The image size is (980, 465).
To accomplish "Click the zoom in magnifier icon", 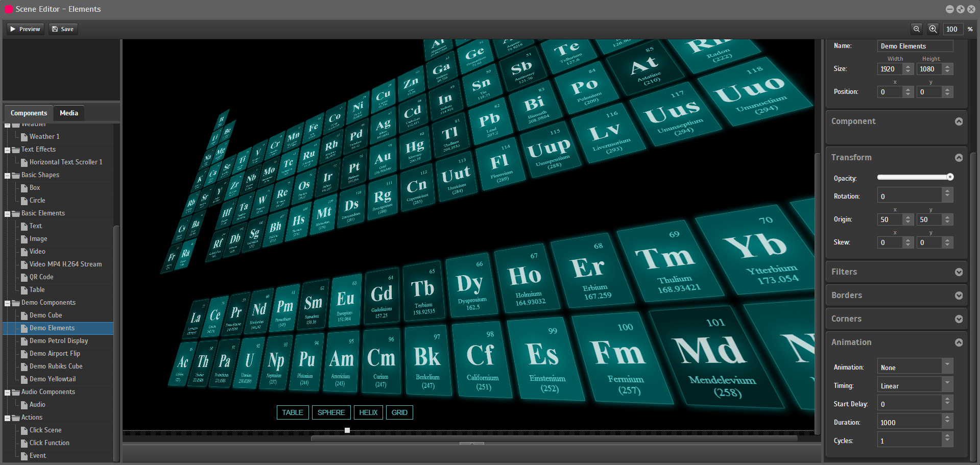I will pos(933,29).
